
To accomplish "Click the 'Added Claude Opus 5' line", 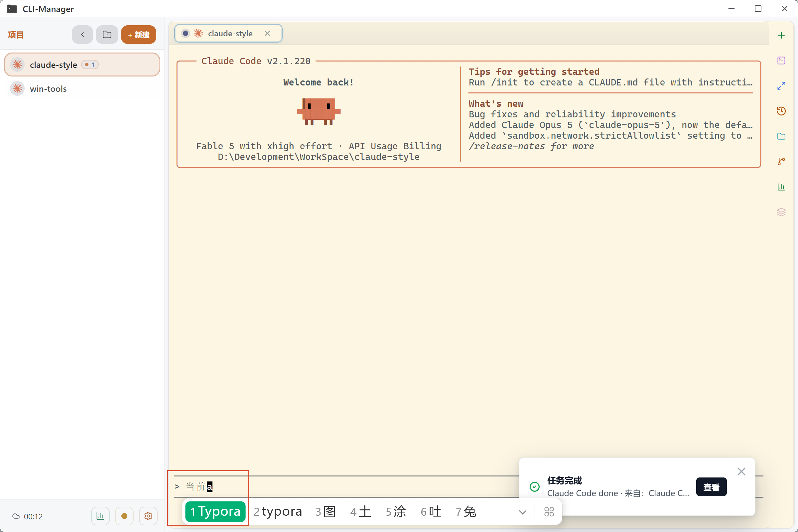I will 611,125.
